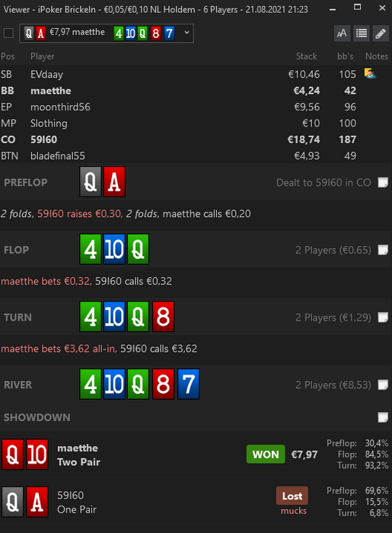Open the list view icon
The image size is (392, 533).
click(x=361, y=34)
